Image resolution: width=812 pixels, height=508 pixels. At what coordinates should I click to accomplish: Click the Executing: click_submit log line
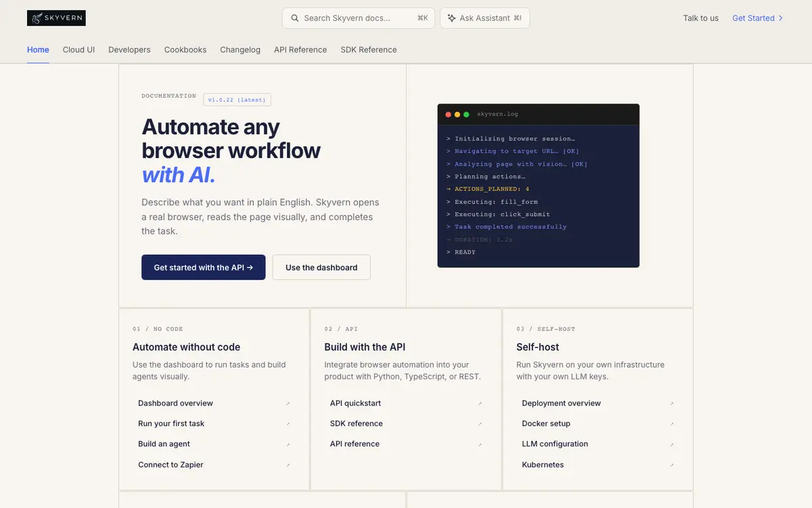pos(498,214)
